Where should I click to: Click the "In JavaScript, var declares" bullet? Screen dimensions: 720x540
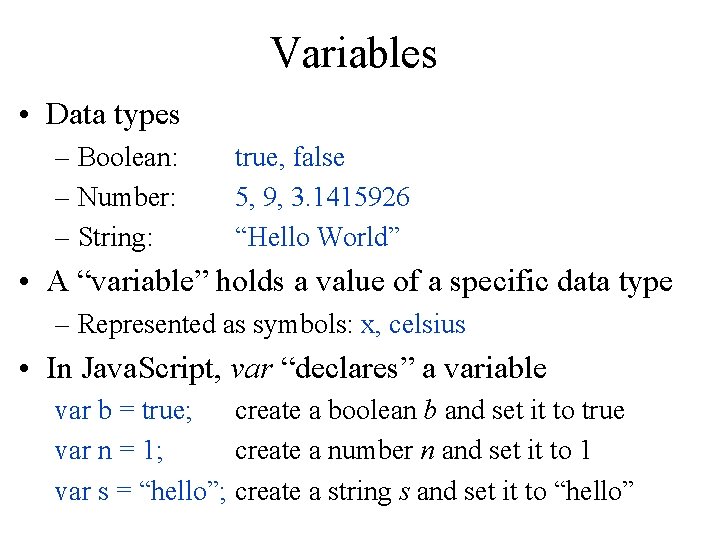coord(297,369)
